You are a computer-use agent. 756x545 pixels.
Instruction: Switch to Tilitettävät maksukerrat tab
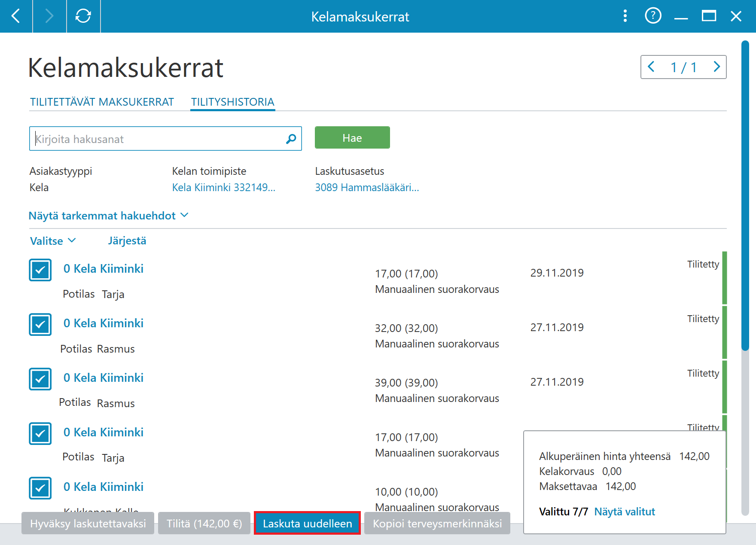click(x=102, y=102)
